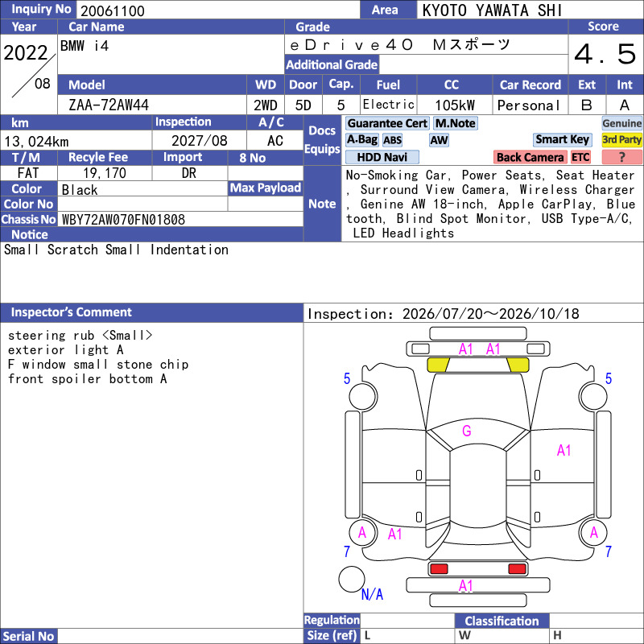
Task: Select the Chassis No label
Action: point(28,219)
